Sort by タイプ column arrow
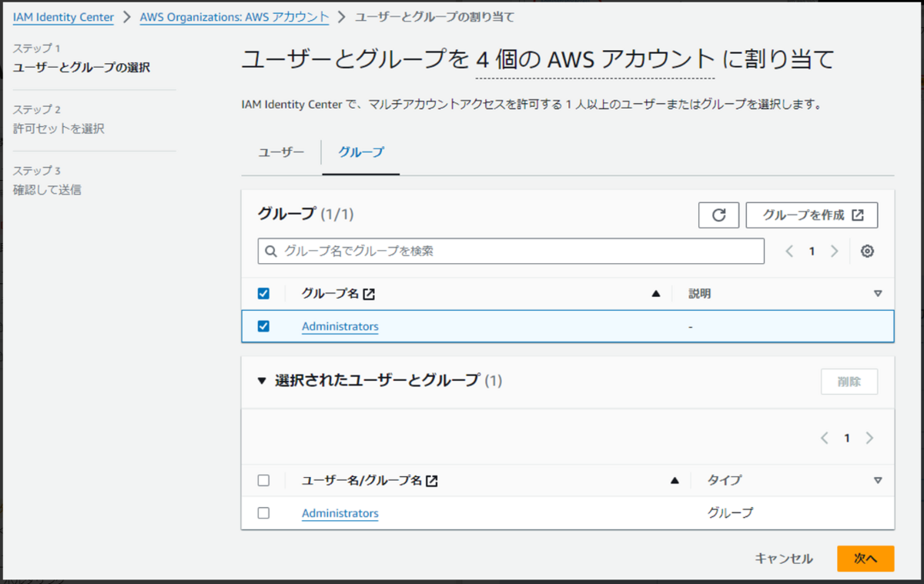Viewport: 924px width, 584px height. (x=878, y=480)
